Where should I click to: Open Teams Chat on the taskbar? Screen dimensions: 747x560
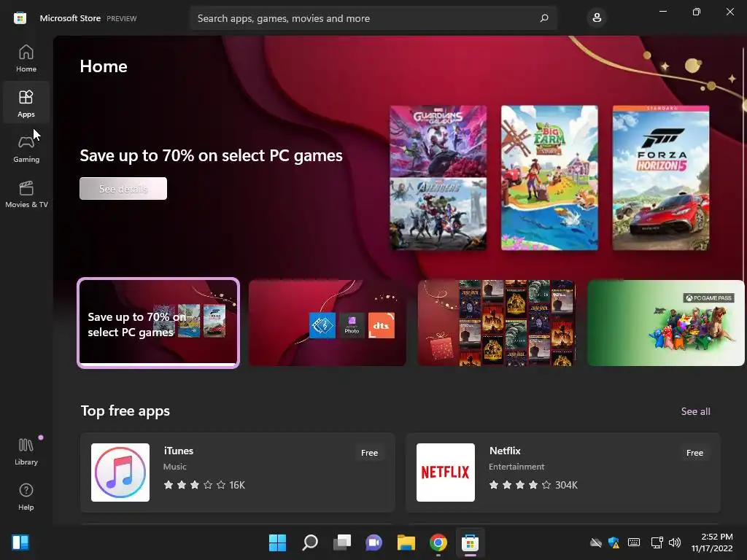coord(374,542)
